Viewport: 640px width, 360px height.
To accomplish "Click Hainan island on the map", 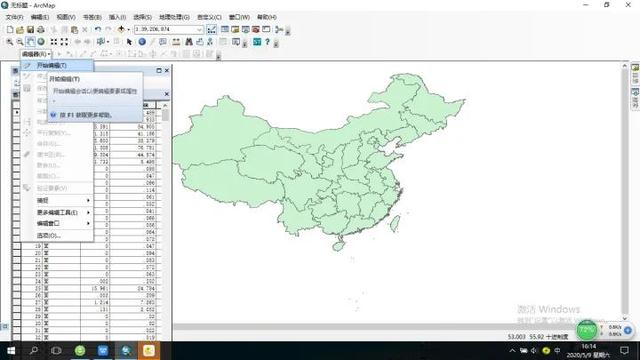I will [338, 246].
